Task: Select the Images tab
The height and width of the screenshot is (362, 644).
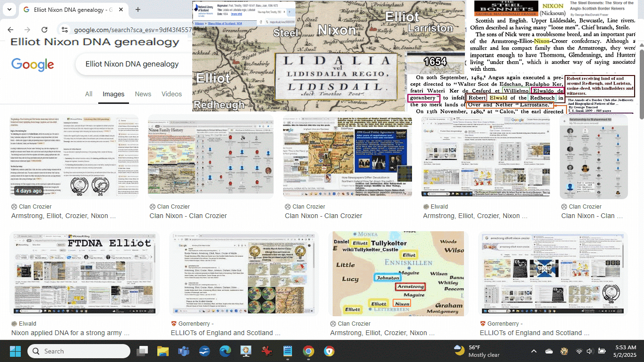Action: [x=113, y=94]
